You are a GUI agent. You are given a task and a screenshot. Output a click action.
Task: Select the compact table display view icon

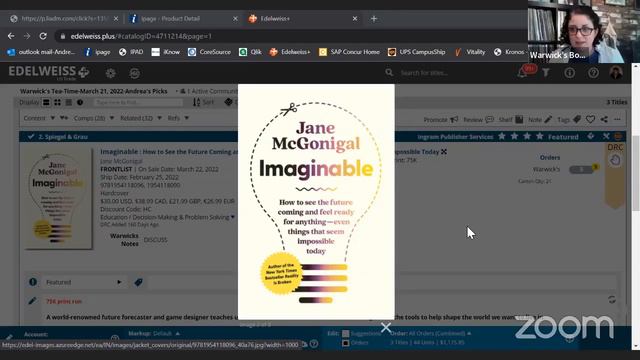(69, 102)
